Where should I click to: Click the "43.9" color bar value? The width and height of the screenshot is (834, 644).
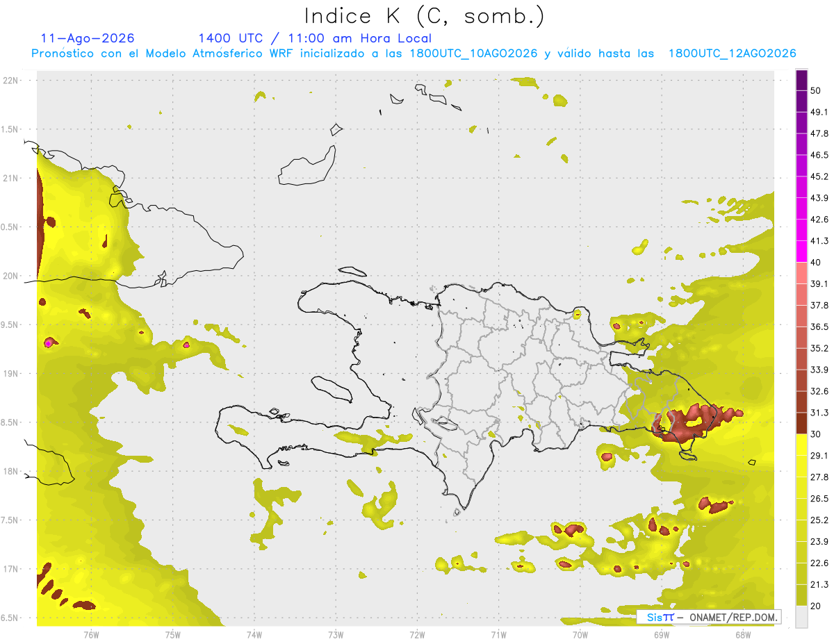click(x=819, y=198)
